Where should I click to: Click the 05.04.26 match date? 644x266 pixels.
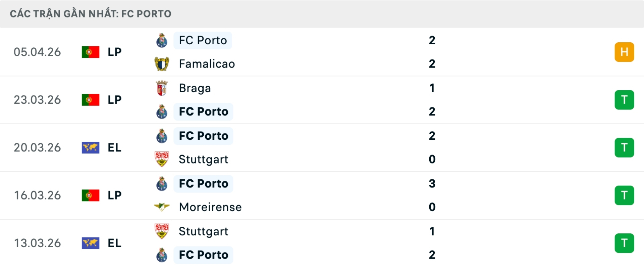tap(37, 52)
